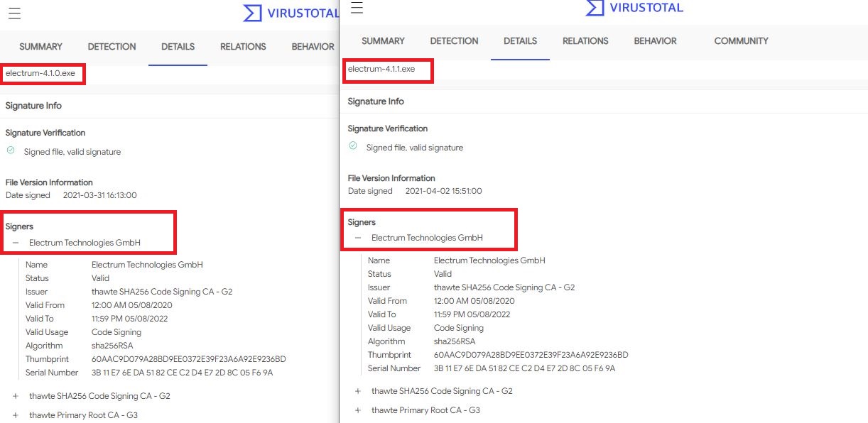Click the Thumbprint value in electrum-4.1.1 pane
868x423 pixels.
pyautogui.click(x=531, y=355)
